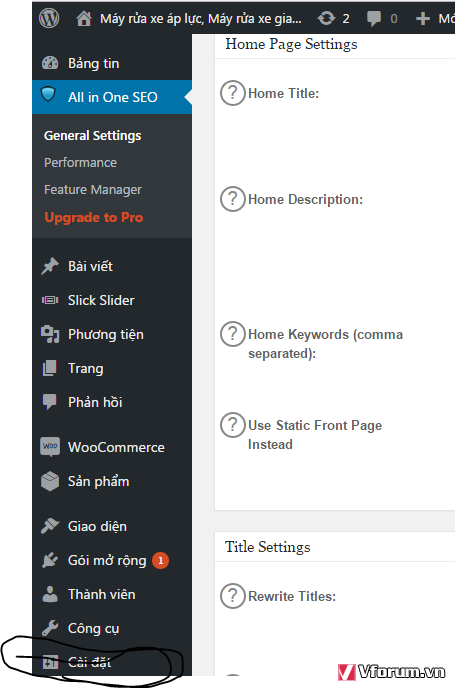Screen dimensions: 455x688
Task: Click Home Title help question mark
Action: [233, 93]
